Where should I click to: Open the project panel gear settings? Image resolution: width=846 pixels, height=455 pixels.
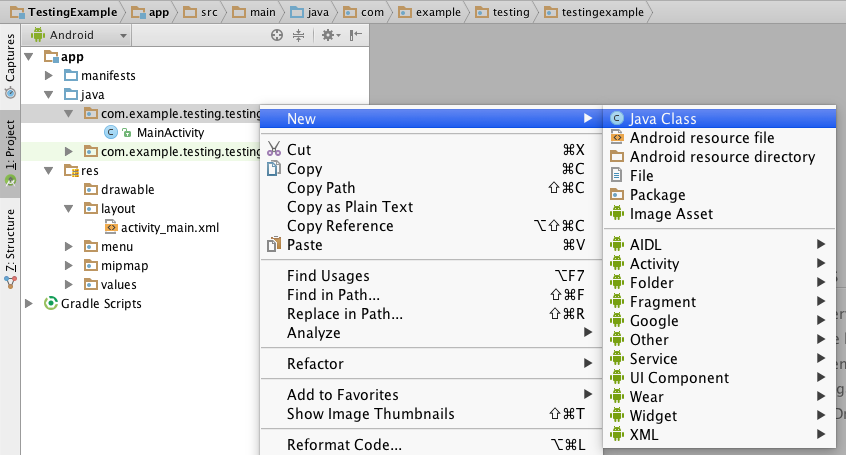coord(327,35)
